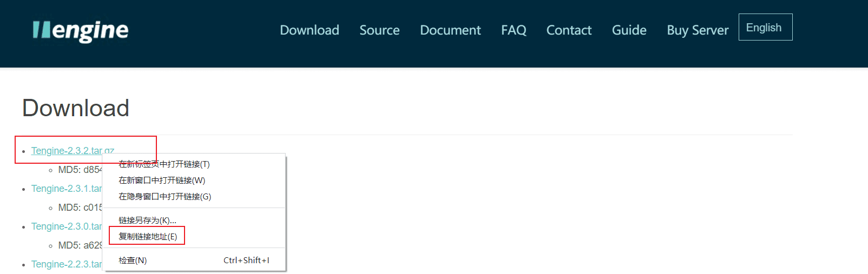Open the Document nav link
The image size is (868, 274).
coord(450,30)
